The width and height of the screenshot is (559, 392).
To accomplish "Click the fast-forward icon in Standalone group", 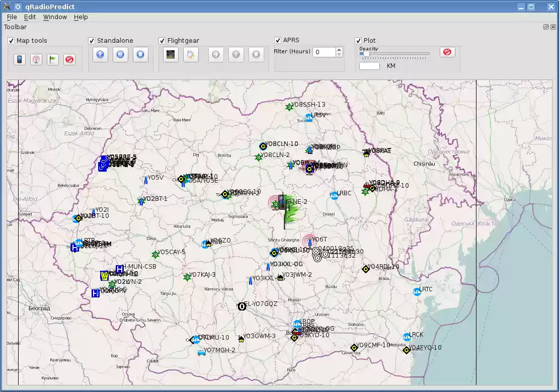I will 120,54.
